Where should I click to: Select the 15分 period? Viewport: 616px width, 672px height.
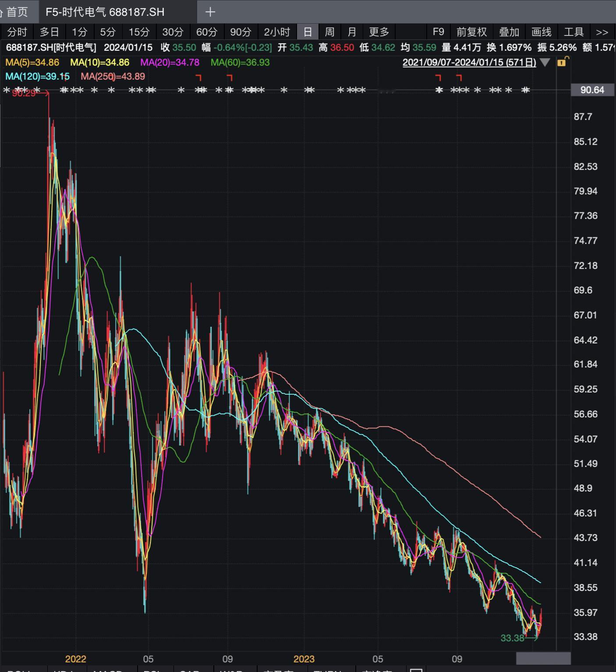(139, 32)
